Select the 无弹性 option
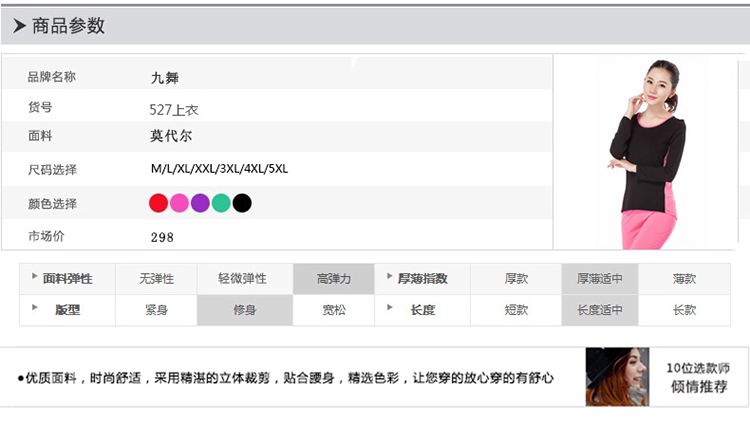Viewport: 750px width, 426px height. point(157,279)
